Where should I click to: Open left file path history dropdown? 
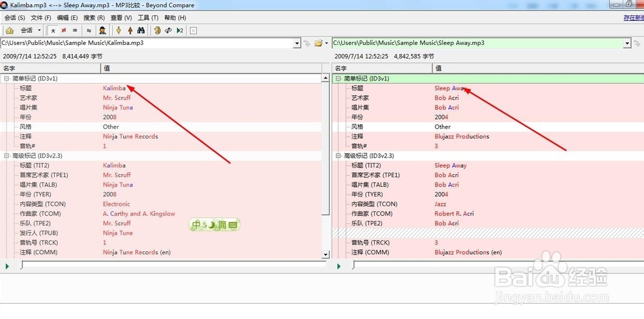298,43
